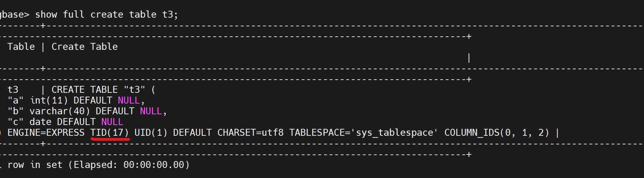Click the CHARSET=utf8 text
This screenshot has height=178, width=644.
pyautogui.click(x=250, y=133)
